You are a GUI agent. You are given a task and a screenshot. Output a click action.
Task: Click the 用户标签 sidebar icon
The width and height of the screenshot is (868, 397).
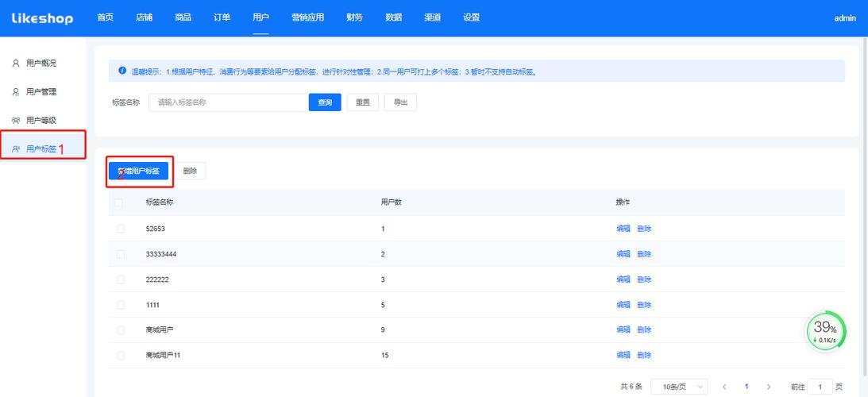pyautogui.click(x=16, y=148)
